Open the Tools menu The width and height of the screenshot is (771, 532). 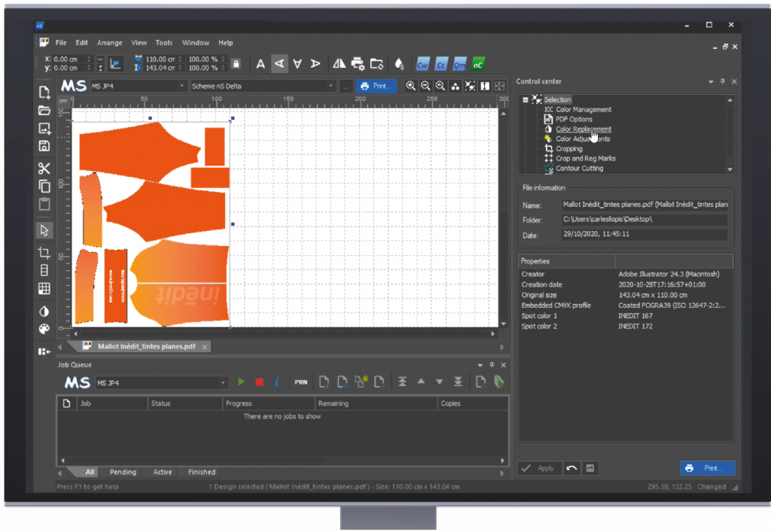click(x=164, y=43)
